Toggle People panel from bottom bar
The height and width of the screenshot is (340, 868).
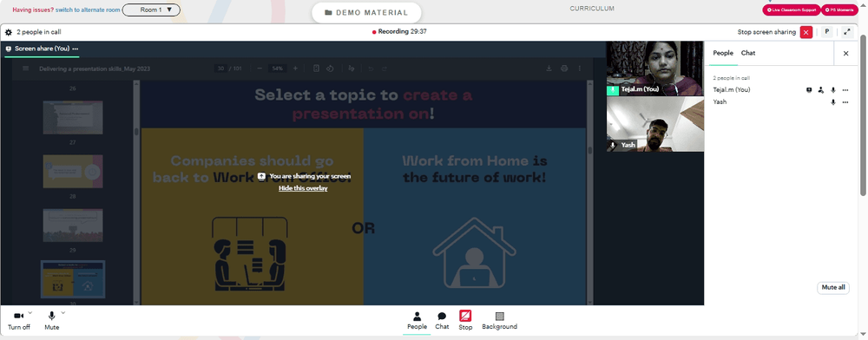point(417,321)
